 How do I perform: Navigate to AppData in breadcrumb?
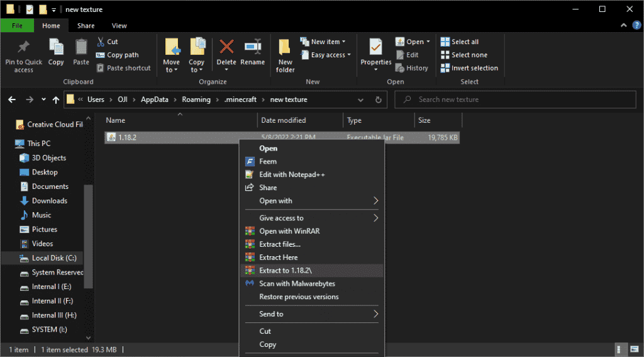(155, 99)
